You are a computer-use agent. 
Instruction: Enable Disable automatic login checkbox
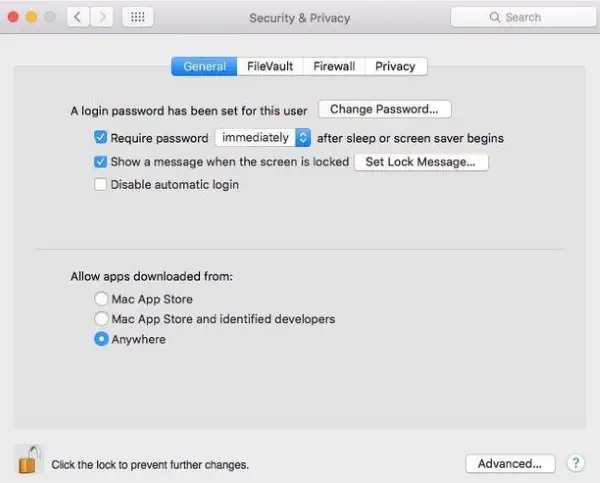coord(100,184)
